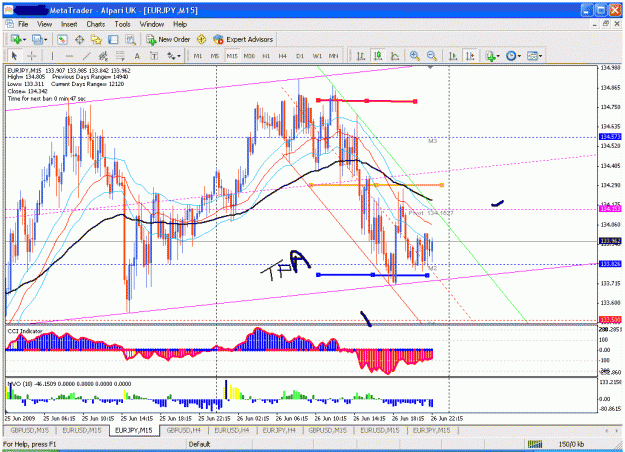Switch to Line Chart display icon
Image resolution: width=625 pixels, height=452 pixels.
click(395, 56)
